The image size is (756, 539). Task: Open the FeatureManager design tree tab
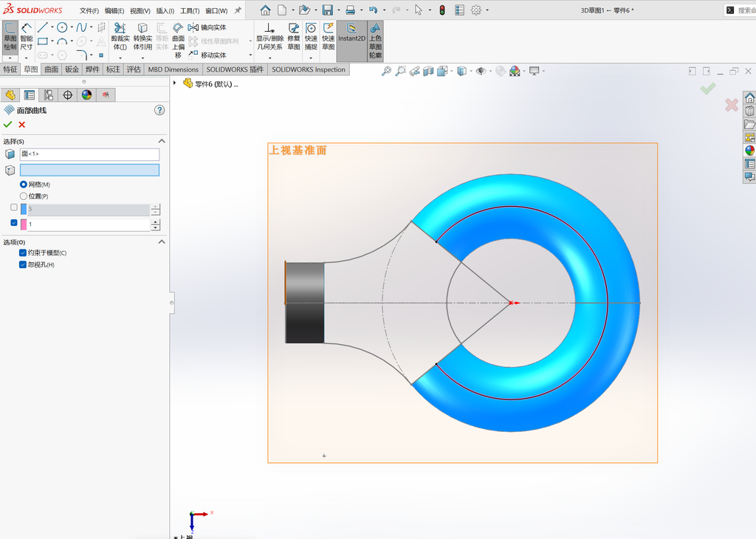pyautogui.click(x=10, y=95)
